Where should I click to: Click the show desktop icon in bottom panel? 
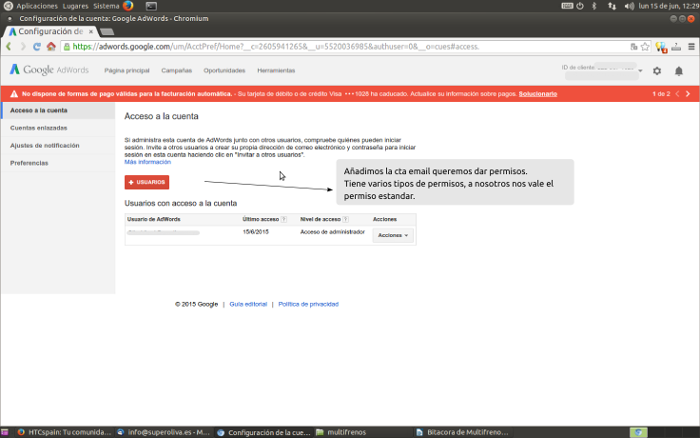click(5, 432)
